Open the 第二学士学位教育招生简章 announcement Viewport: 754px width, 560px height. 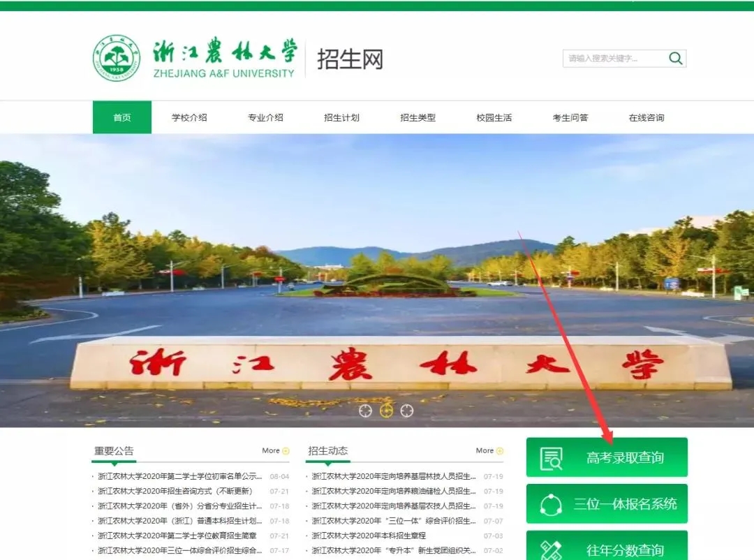tap(177, 536)
